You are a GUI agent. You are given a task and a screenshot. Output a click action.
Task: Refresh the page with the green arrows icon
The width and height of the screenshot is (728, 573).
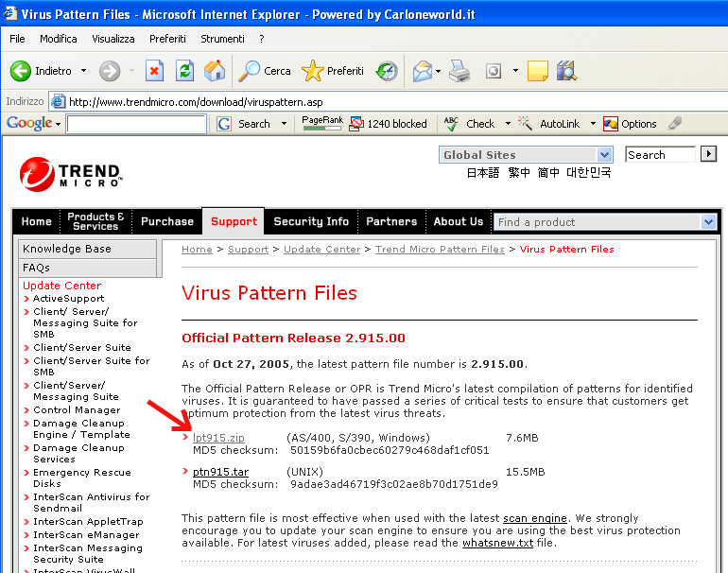click(184, 71)
